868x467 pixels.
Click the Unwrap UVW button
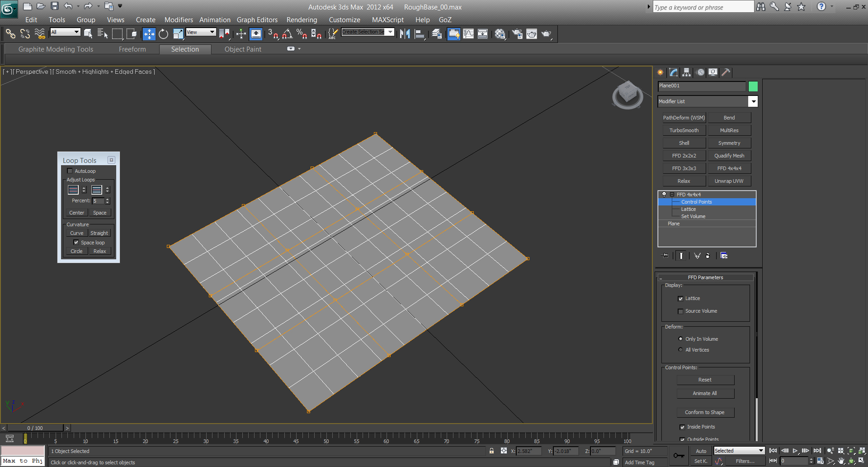[729, 181]
